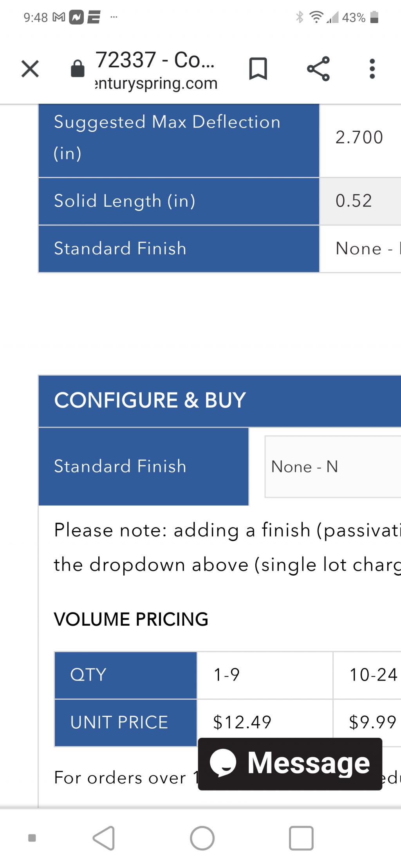Open the share icon

pyautogui.click(x=318, y=68)
